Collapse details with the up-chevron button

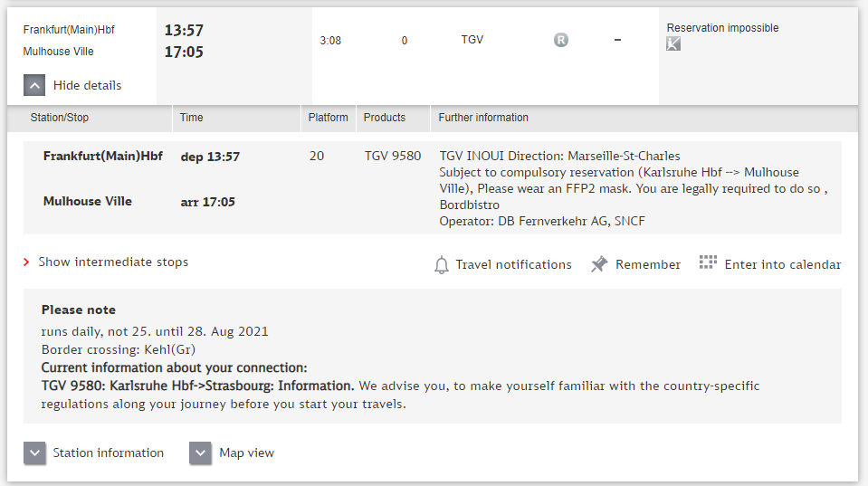coord(34,85)
